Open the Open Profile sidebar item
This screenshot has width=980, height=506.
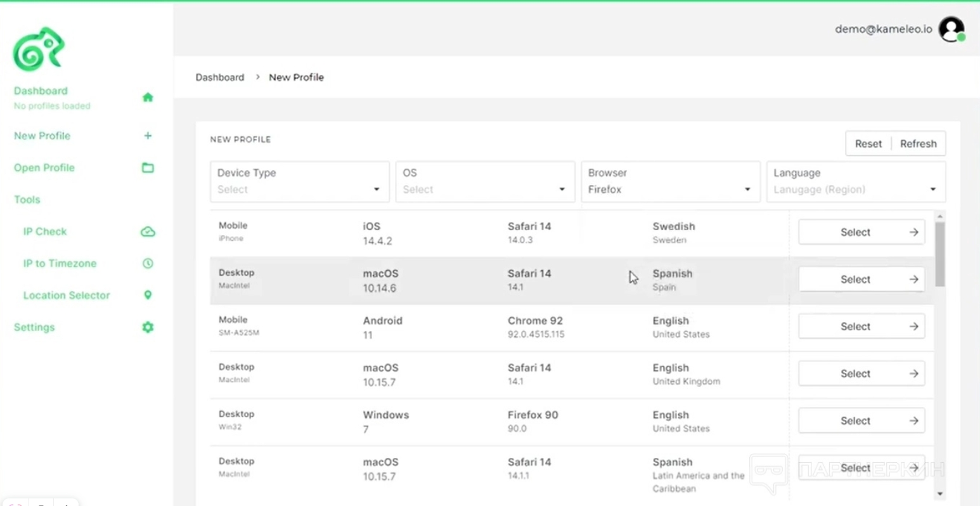[x=44, y=168]
